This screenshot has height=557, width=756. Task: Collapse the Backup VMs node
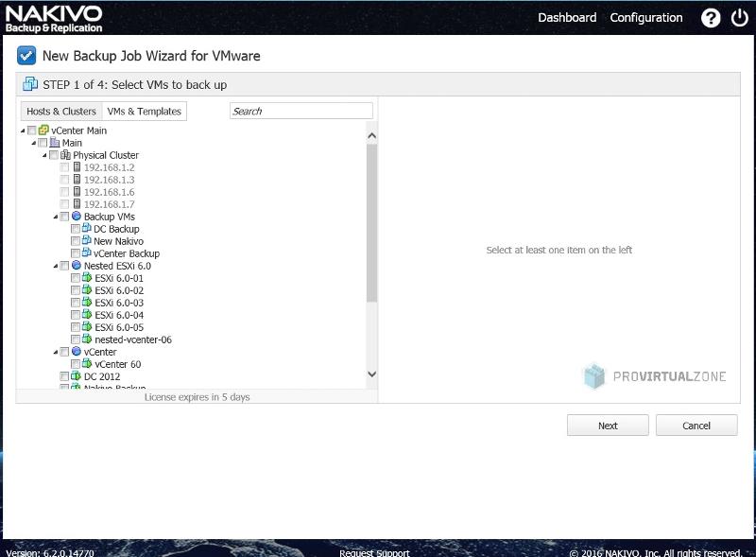click(x=56, y=218)
